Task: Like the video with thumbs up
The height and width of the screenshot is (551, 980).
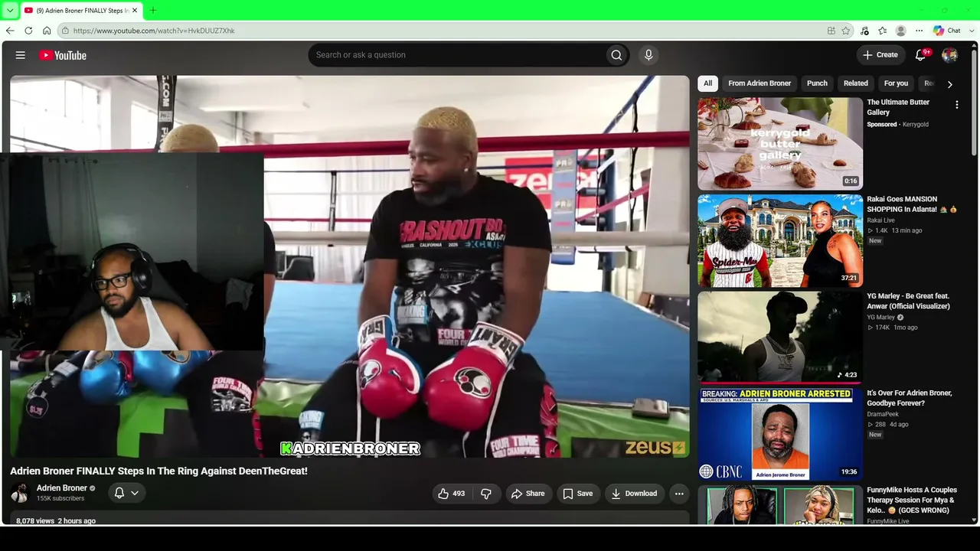Action: (452, 494)
